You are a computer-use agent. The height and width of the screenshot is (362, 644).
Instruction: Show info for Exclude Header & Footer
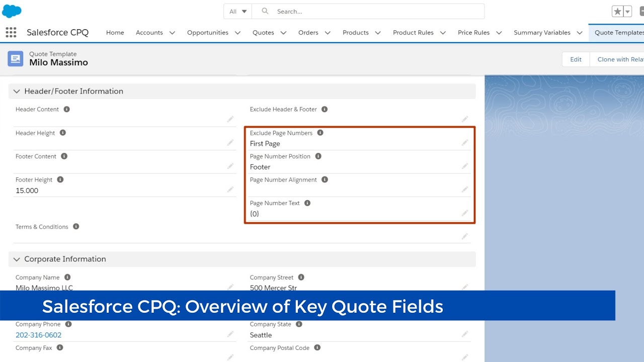coord(325,109)
